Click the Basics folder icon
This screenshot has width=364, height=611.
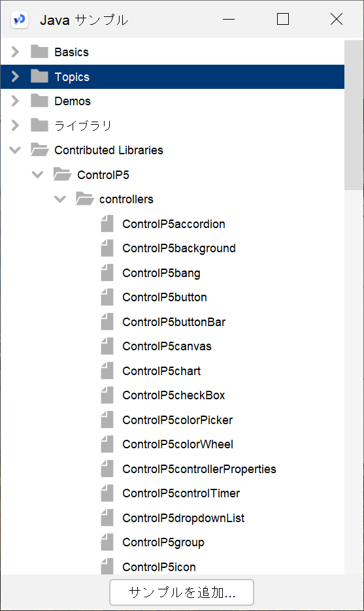tap(39, 52)
